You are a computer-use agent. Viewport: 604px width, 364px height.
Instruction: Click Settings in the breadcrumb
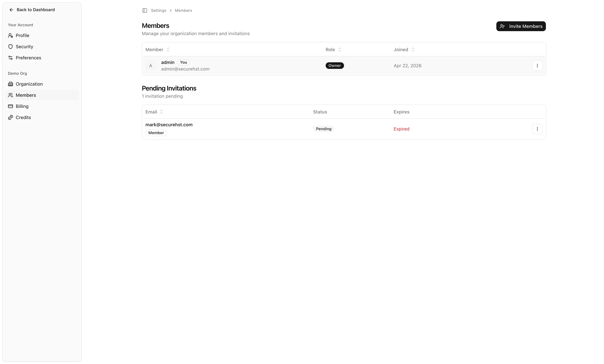tap(158, 10)
